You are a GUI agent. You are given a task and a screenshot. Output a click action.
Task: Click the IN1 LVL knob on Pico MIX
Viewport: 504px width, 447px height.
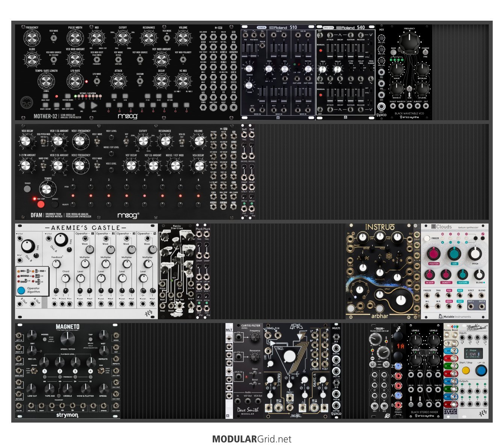click(x=381, y=38)
